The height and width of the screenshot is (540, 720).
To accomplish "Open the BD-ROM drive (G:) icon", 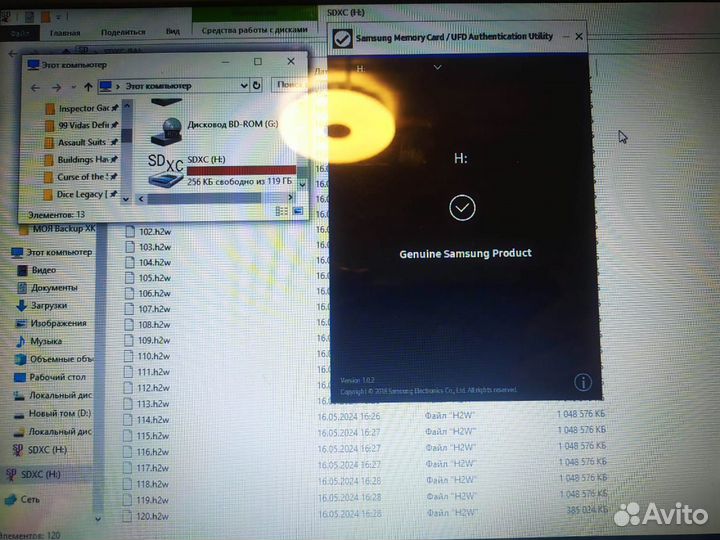I will [x=166, y=124].
